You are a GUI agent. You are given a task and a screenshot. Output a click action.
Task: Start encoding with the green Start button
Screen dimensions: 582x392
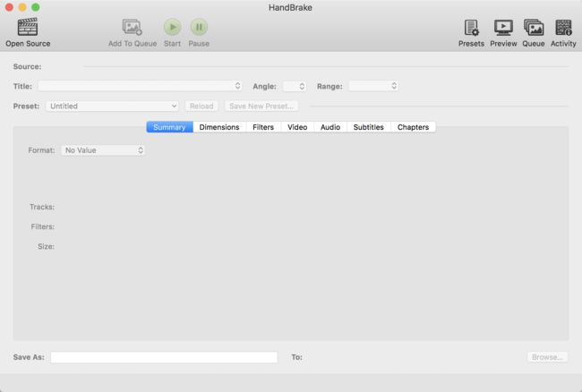(172, 27)
